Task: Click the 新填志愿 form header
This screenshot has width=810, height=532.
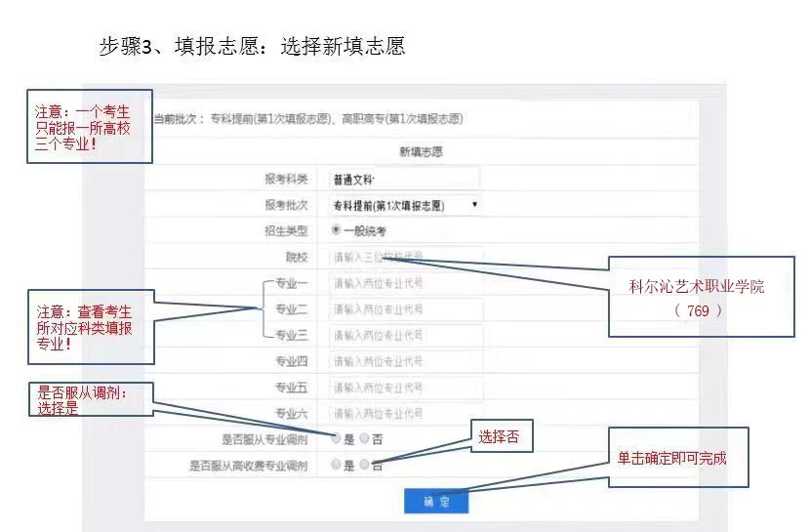Action: click(421, 152)
